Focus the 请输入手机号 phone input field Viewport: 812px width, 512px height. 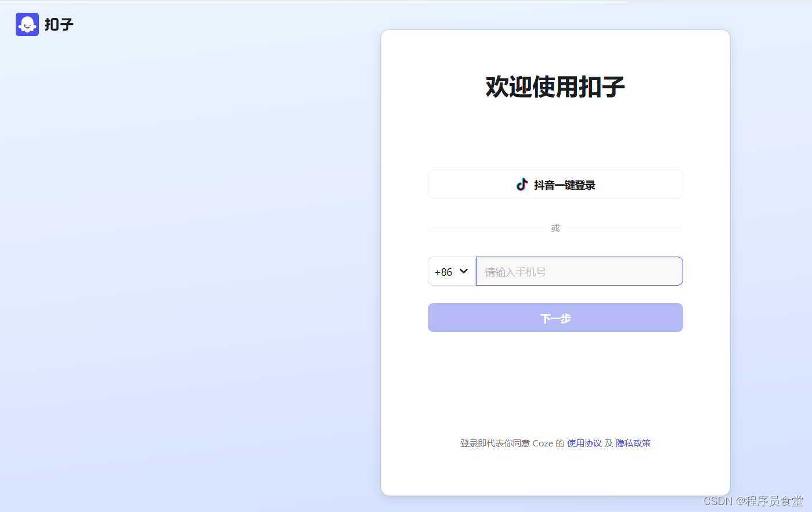coord(579,271)
